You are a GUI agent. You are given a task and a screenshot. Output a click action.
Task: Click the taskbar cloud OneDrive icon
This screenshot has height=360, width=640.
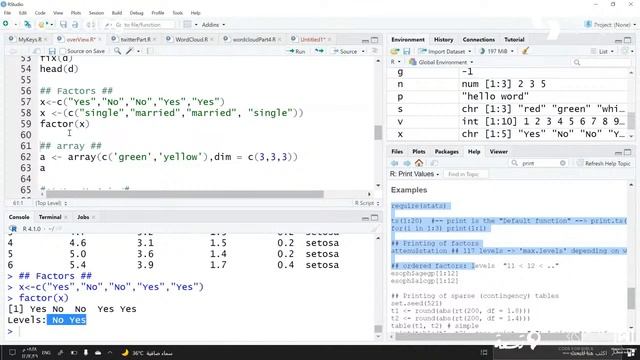98,353
